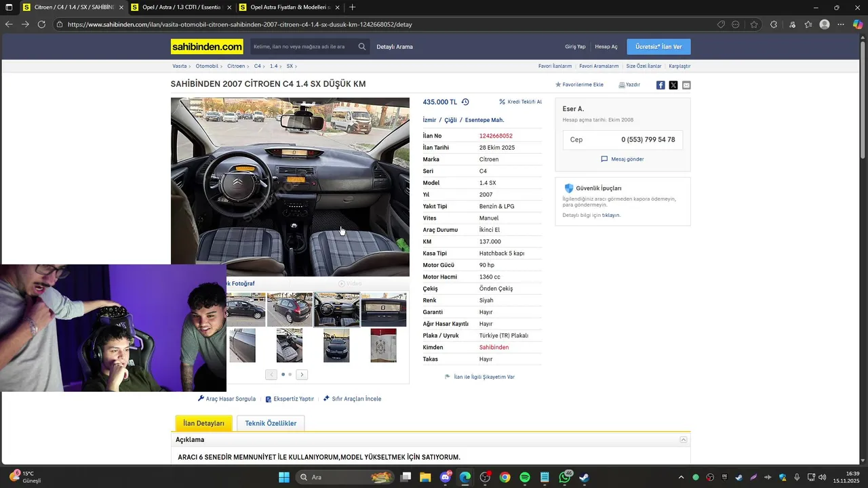
Task: Click Giriş Yap link
Action: point(575,47)
